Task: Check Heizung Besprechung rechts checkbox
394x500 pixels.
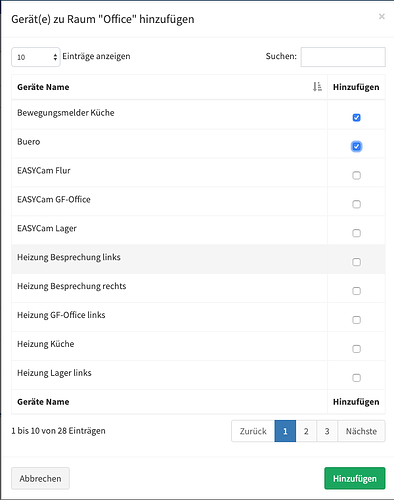Action: 356,291
